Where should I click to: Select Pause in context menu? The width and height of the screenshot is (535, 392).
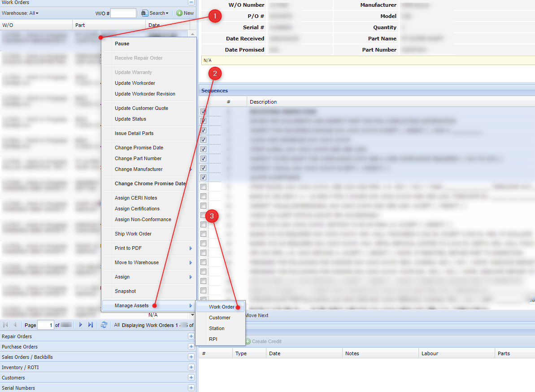click(x=149, y=44)
